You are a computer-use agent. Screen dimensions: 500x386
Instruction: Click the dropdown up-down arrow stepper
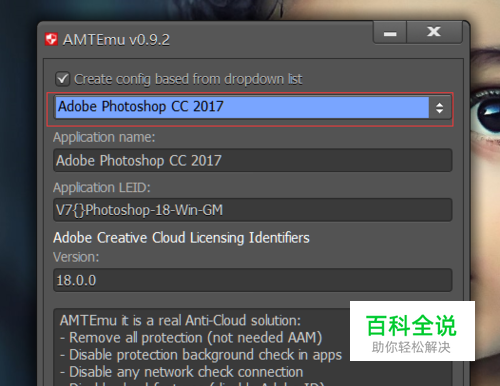(x=439, y=108)
